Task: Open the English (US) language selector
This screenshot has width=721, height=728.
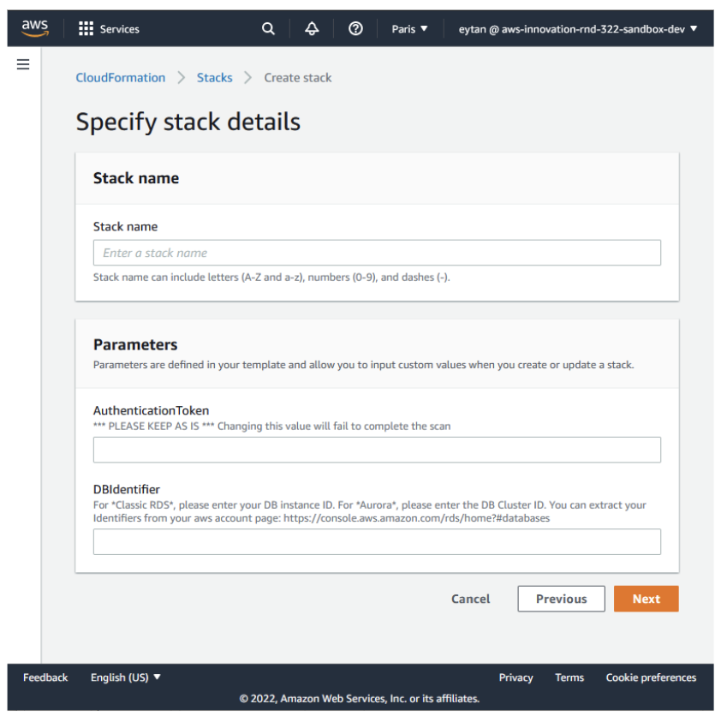Action: (125, 677)
